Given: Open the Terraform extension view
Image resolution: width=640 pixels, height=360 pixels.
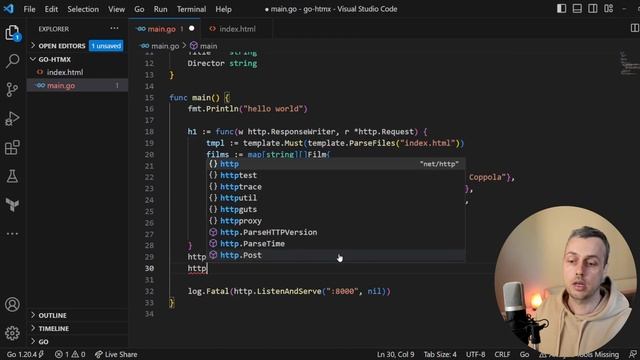Looking at the screenshot, I should click(x=12, y=204).
